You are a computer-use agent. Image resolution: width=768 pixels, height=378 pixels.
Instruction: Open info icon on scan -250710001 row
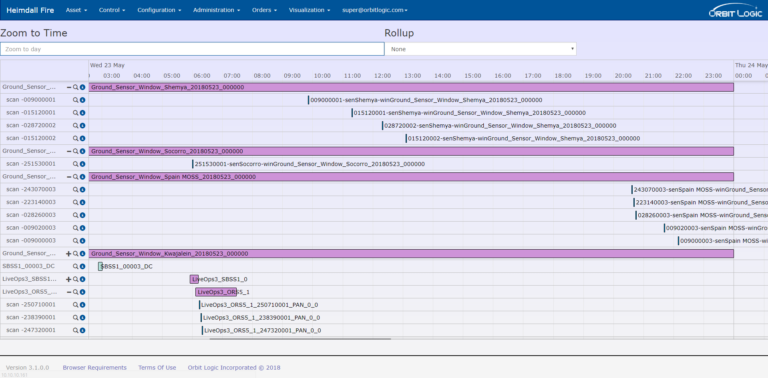tap(82, 305)
